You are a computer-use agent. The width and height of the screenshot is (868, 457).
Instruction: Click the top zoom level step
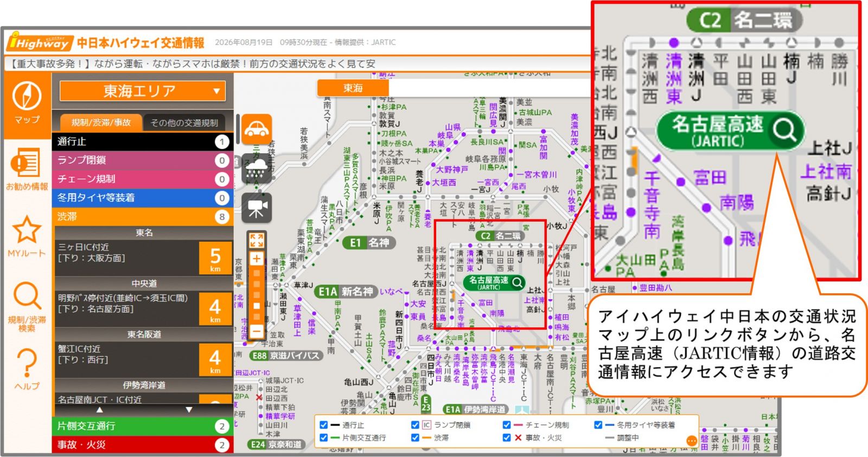pos(257,273)
